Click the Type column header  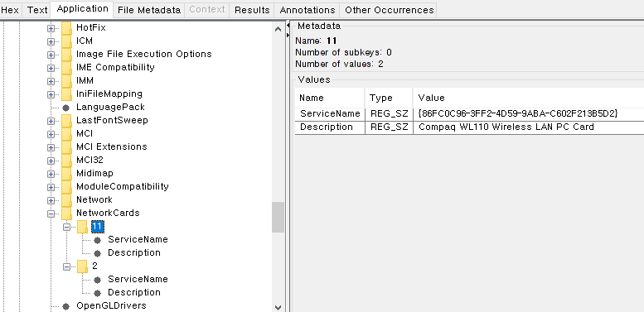click(x=389, y=98)
